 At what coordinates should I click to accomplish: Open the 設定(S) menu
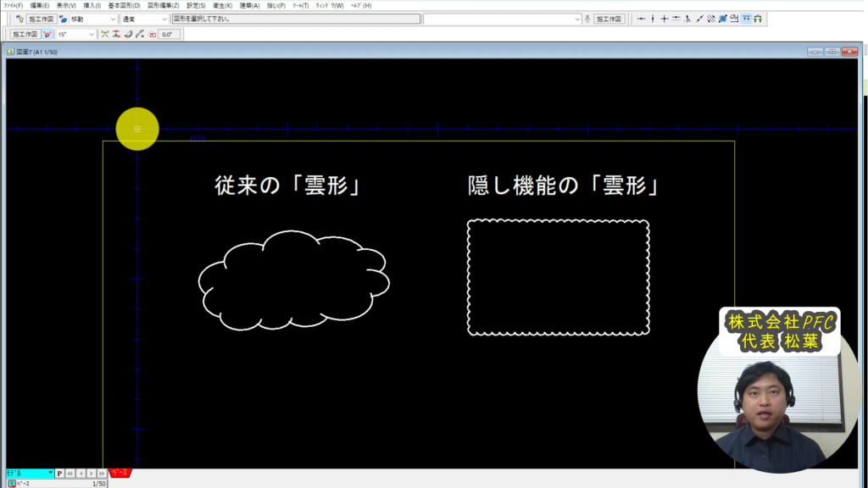coord(196,5)
